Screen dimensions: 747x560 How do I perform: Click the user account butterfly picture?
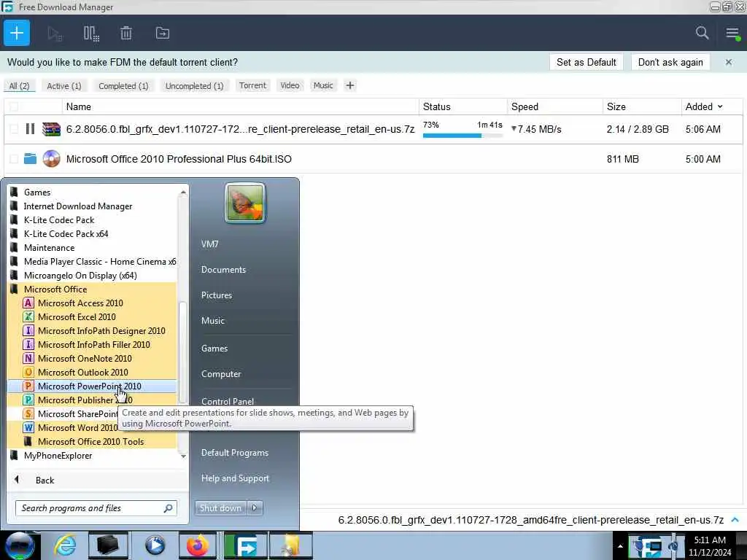(245, 203)
